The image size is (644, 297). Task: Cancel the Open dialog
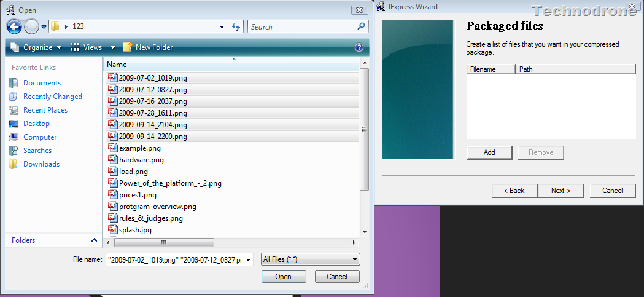click(x=337, y=277)
